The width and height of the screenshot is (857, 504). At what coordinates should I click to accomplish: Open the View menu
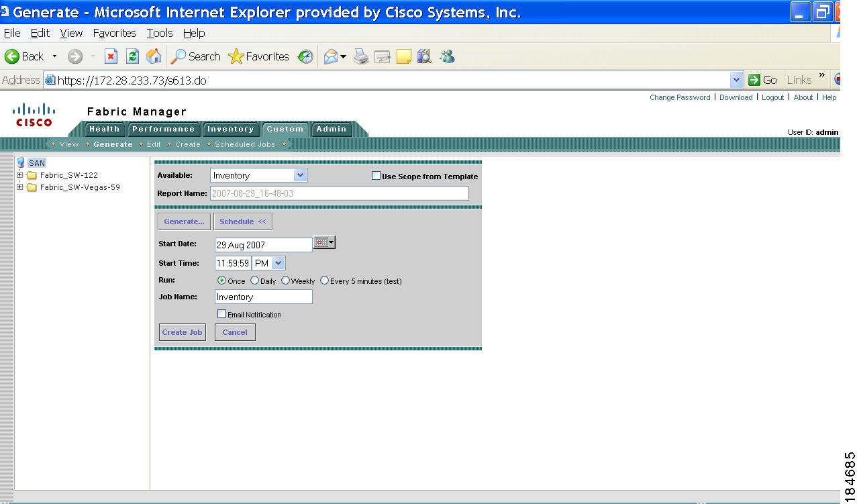click(71, 33)
